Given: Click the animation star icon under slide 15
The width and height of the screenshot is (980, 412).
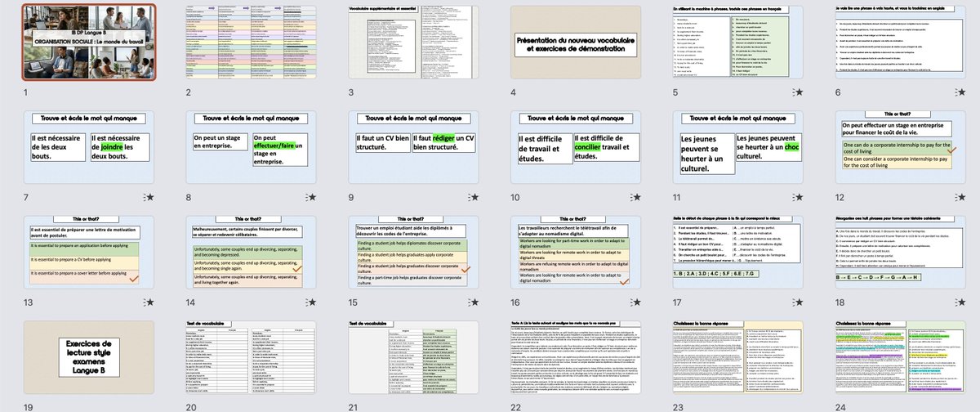Looking at the screenshot, I should point(474,302).
